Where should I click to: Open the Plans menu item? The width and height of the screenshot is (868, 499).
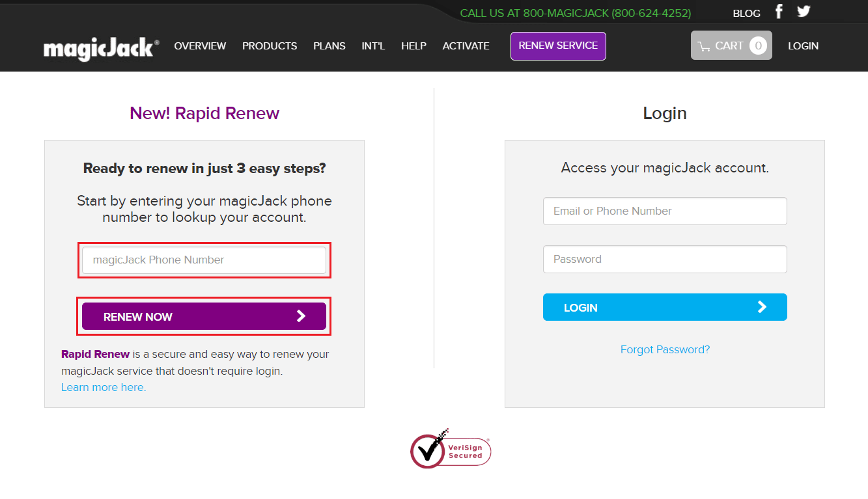329,46
